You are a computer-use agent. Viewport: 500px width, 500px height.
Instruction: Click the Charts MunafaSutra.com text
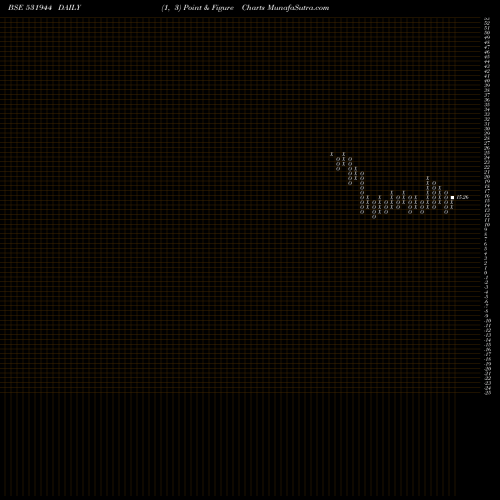point(285,8)
